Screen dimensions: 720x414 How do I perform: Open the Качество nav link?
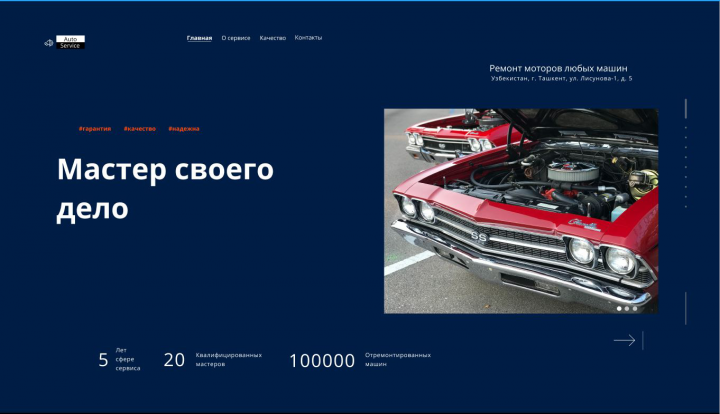273,38
